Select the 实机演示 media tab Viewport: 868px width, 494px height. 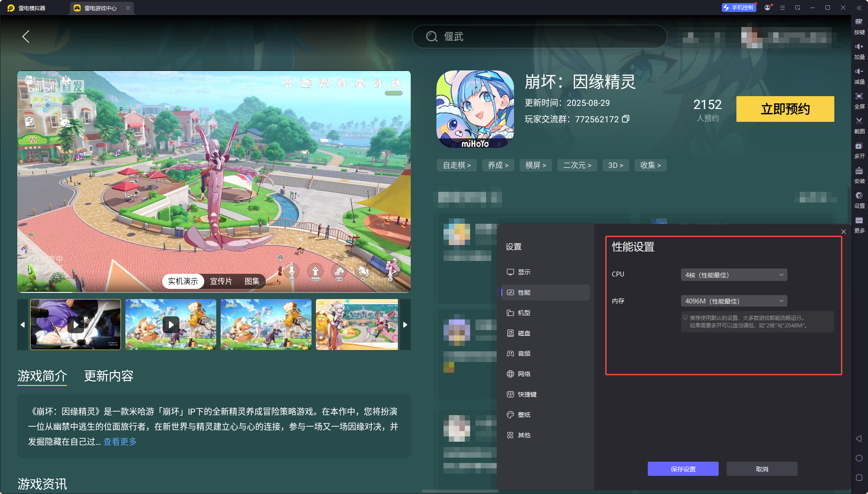tap(183, 281)
